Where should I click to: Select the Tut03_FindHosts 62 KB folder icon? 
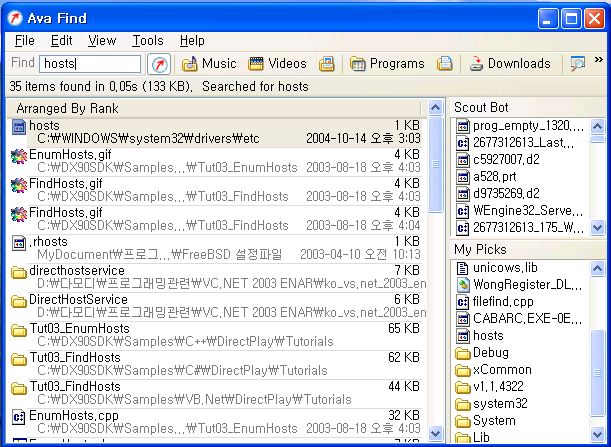coord(19,359)
